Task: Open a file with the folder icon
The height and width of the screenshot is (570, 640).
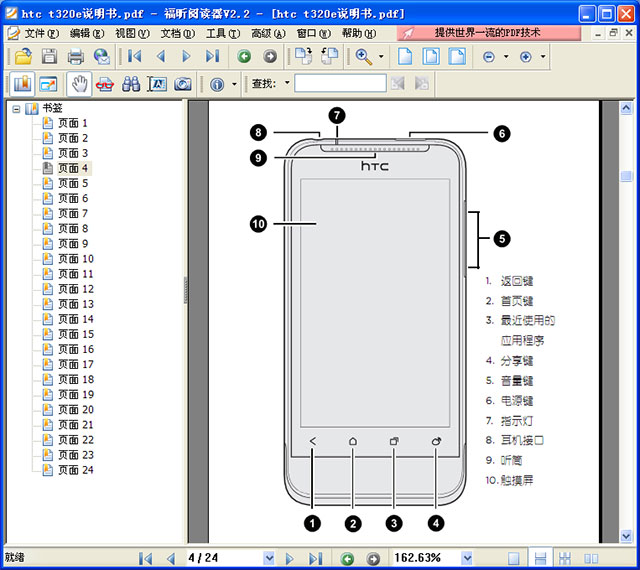Action: [x=23, y=56]
